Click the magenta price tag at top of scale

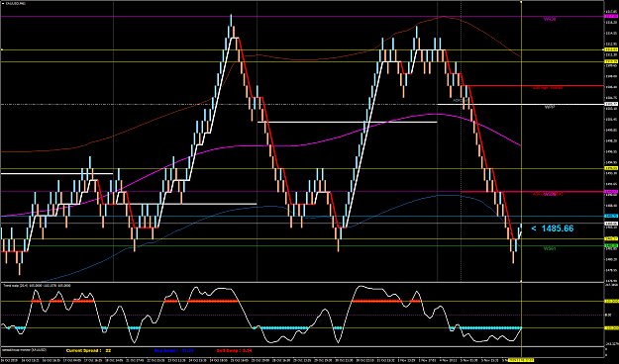tap(611, 16)
